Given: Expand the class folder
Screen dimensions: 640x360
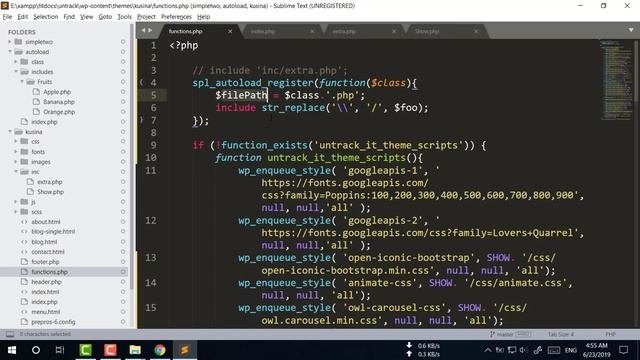Looking at the screenshot, I should [x=16, y=62].
